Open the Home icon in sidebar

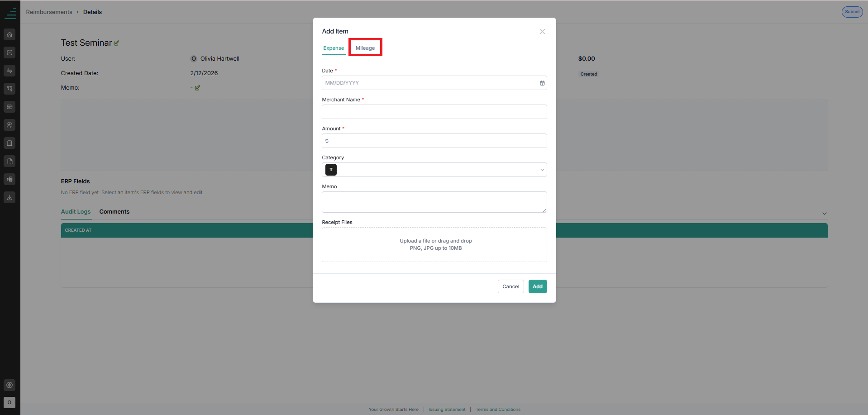pos(10,34)
